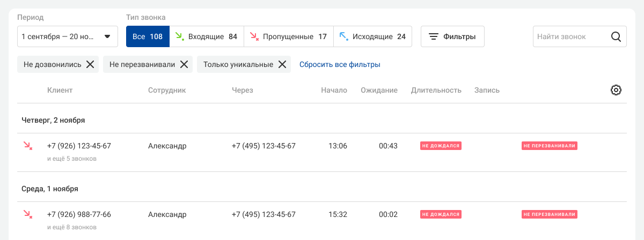Open table column settings gear icon
The image size is (644, 240).
point(616,90)
